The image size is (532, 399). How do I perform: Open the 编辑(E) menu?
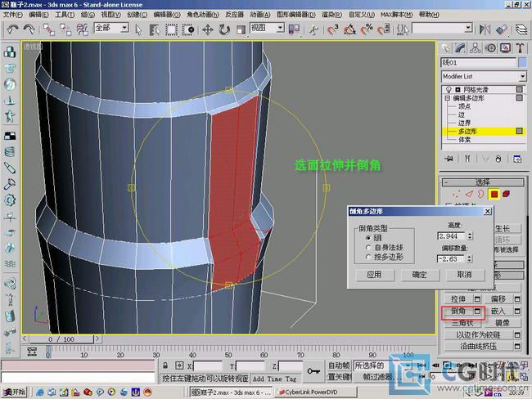pos(38,15)
